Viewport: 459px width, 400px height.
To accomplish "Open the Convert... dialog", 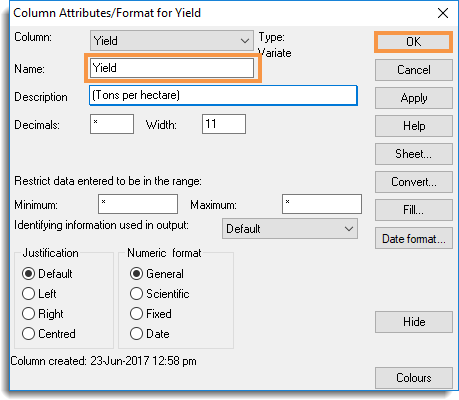I will click(x=414, y=182).
